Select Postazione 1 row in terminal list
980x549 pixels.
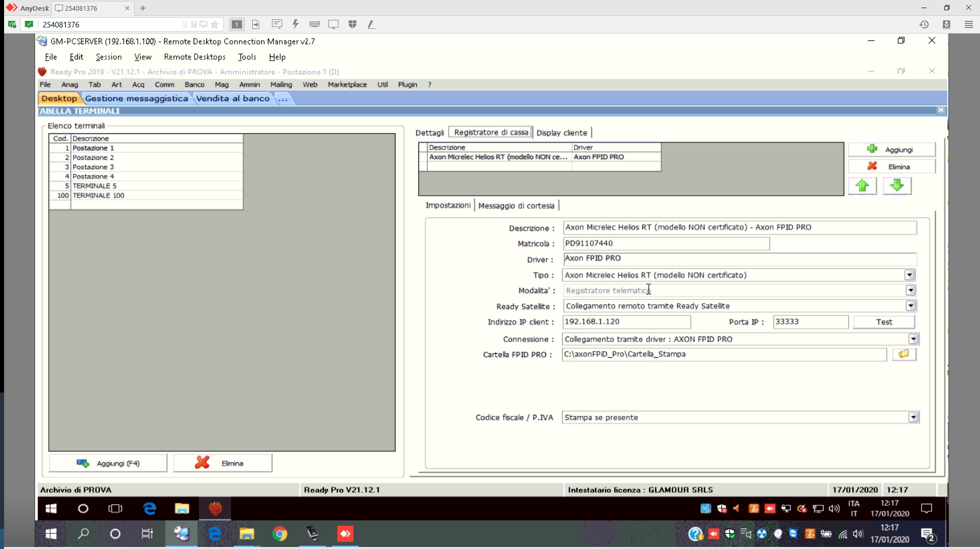146,148
